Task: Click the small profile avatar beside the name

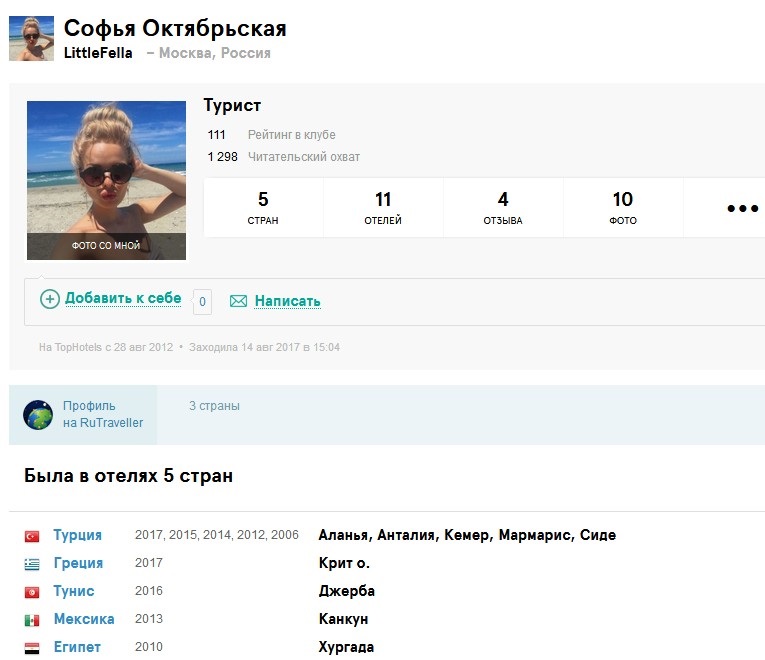Action: (x=31, y=39)
